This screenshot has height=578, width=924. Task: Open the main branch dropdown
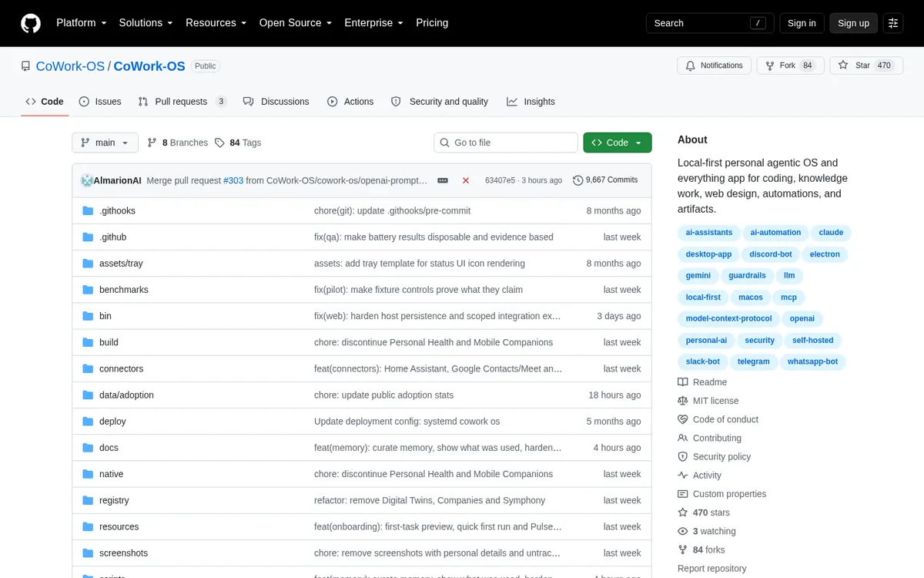[x=105, y=143]
